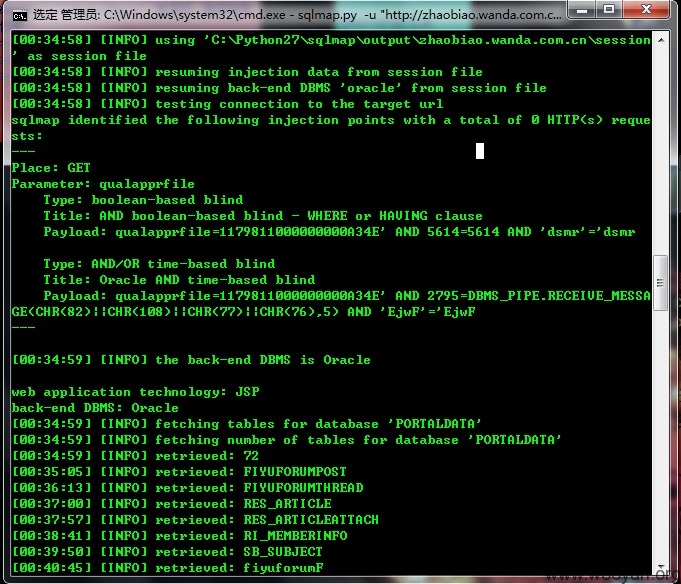Click 'Type: boolean-based blind' line
The image size is (681, 584).
(x=143, y=200)
